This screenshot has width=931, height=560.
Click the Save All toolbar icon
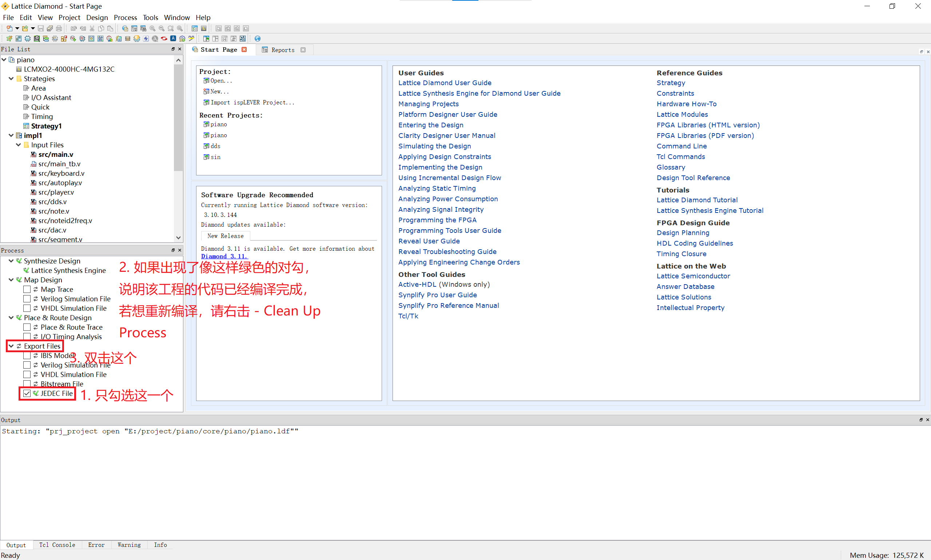pyautogui.click(x=50, y=28)
